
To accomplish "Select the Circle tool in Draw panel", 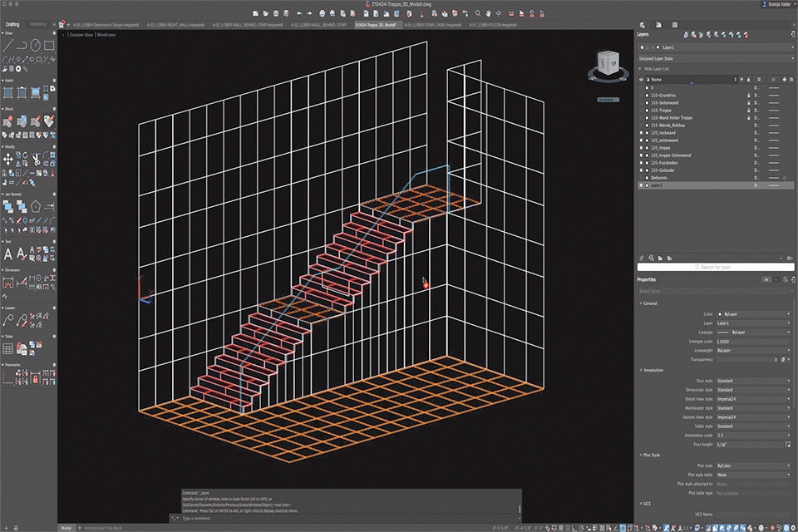I will pyautogui.click(x=35, y=46).
